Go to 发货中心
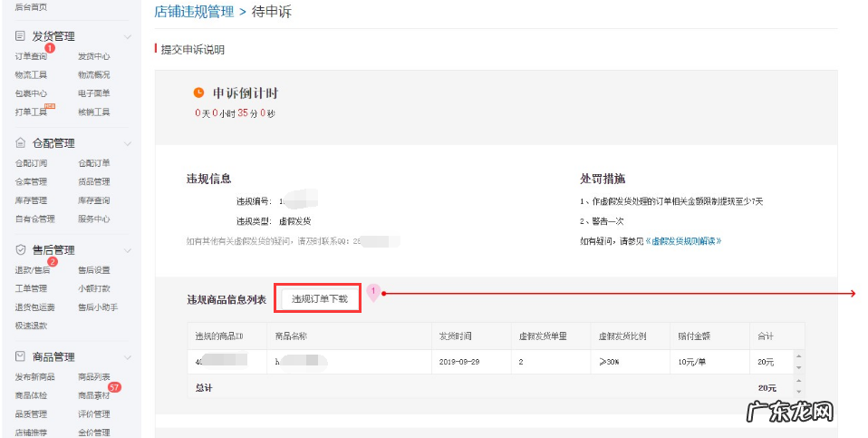 click(94, 56)
